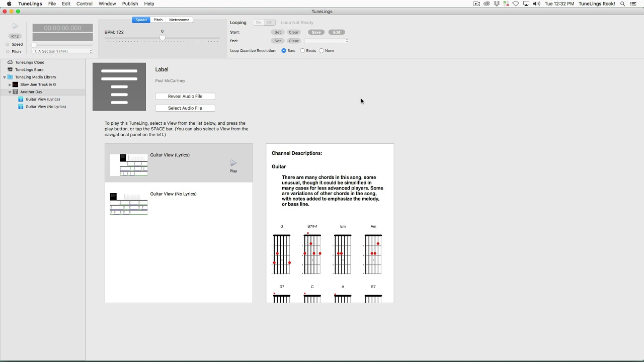644x362 pixels.
Task: Click the large TuneLing artwork placeholder
Action: [119, 87]
